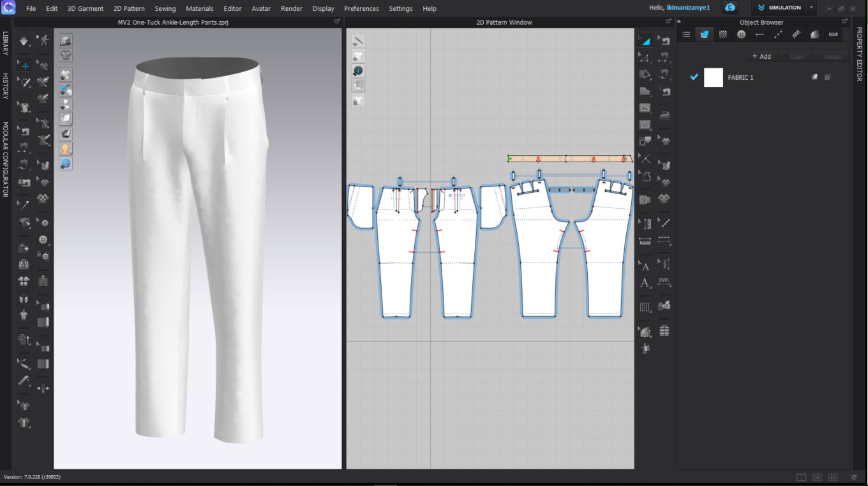Toggle pattern info display in 2D window
Screen dimensions: 868x486
click(x=358, y=70)
